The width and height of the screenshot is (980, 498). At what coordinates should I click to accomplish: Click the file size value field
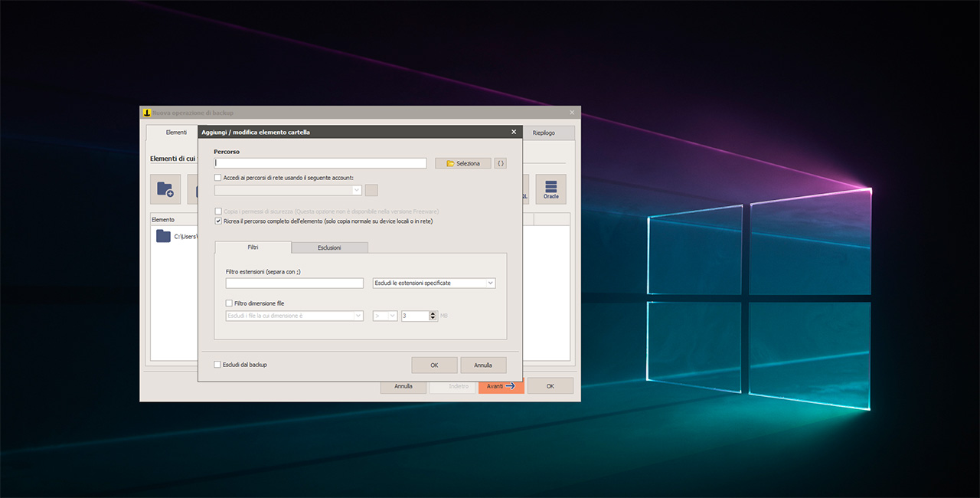click(x=415, y=316)
